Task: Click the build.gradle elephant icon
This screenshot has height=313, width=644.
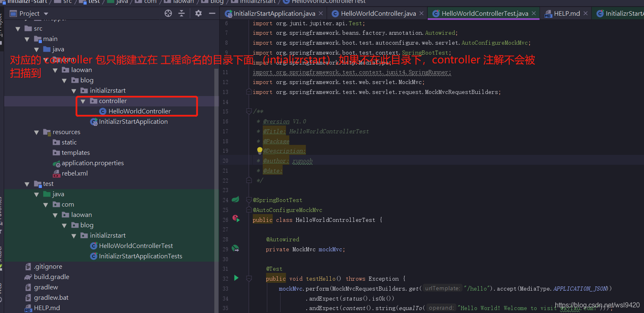Action: pos(29,277)
